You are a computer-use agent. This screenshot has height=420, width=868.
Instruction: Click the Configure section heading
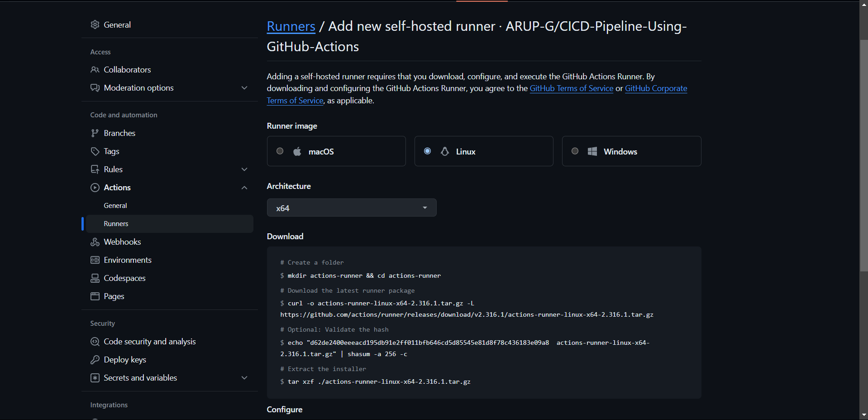click(285, 410)
